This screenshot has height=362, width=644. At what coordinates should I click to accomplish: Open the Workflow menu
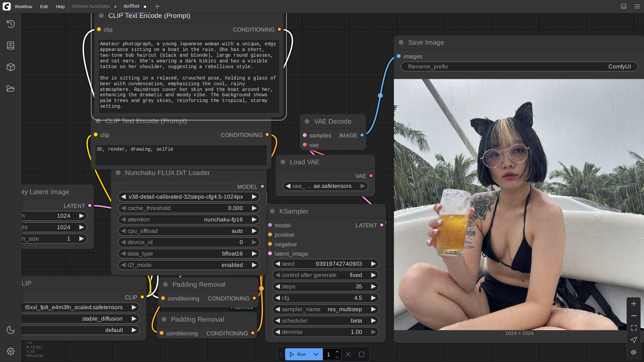23,6
